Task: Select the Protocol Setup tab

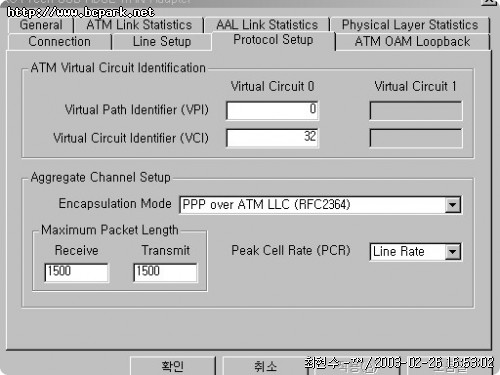Action: [x=273, y=40]
